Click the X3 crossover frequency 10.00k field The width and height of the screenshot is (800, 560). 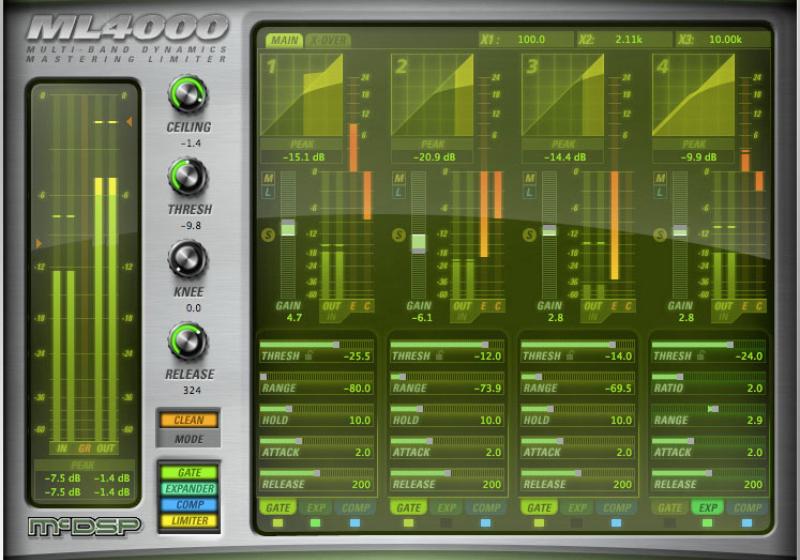(722, 39)
